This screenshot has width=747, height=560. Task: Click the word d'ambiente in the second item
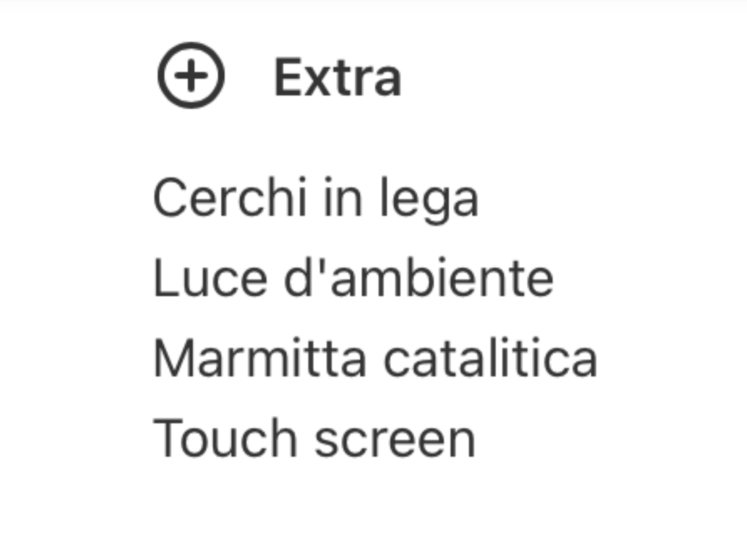pos(419,279)
